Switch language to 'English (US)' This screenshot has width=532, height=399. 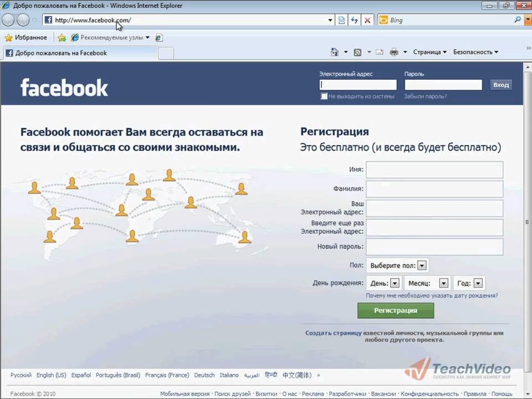click(x=51, y=375)
